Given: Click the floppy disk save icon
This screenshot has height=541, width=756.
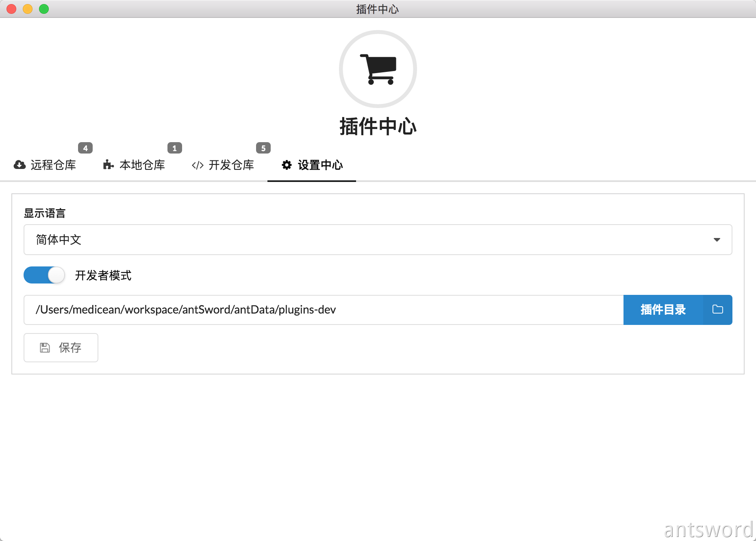Looking at the screenshot, I should 45,348.
